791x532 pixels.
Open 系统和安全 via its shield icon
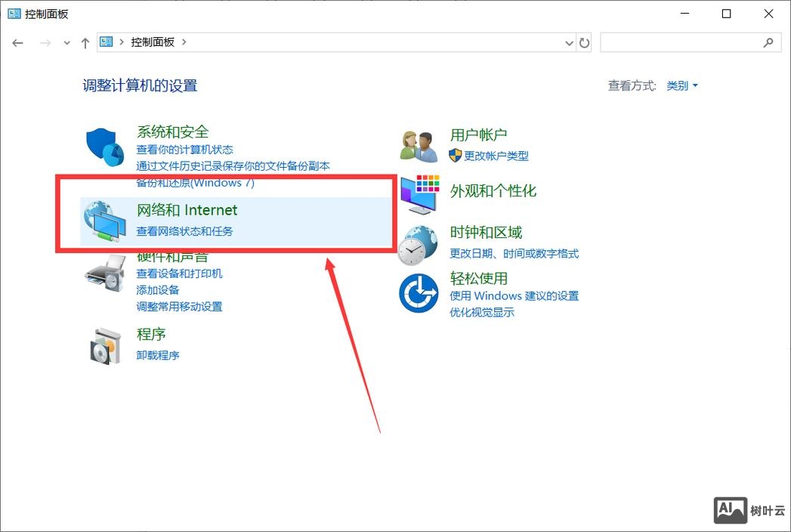pos(104,144)
